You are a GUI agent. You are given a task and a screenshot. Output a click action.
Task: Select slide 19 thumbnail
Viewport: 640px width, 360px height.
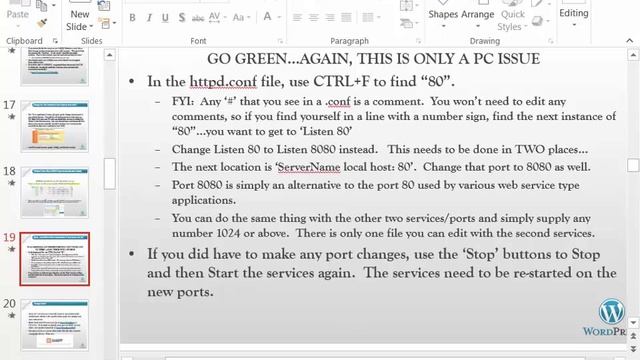(55, 259)
